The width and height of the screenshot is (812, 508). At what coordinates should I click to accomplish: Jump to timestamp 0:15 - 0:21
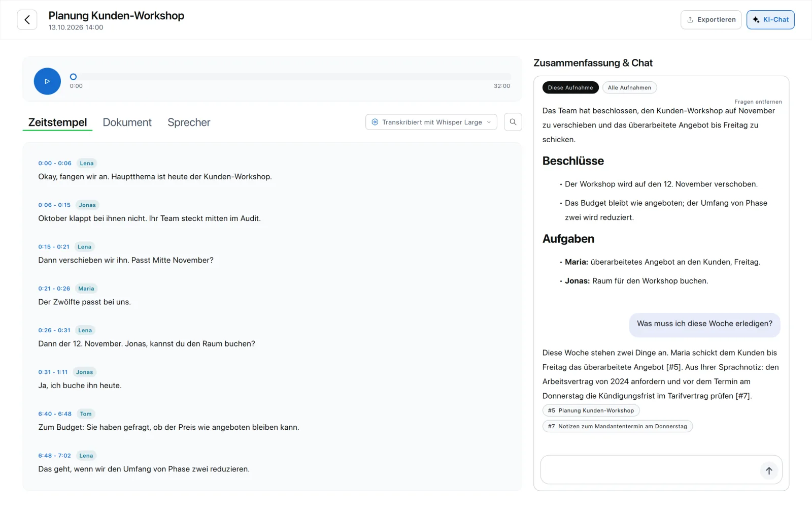[x=54, y=247]
